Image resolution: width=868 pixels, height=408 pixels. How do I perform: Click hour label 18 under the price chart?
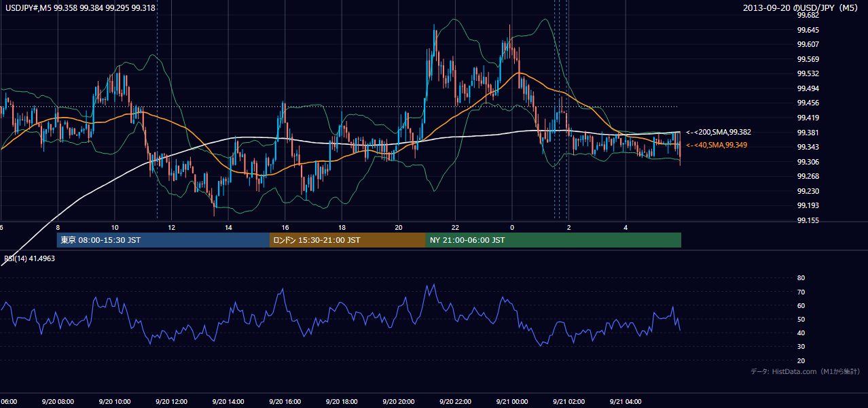342,228
